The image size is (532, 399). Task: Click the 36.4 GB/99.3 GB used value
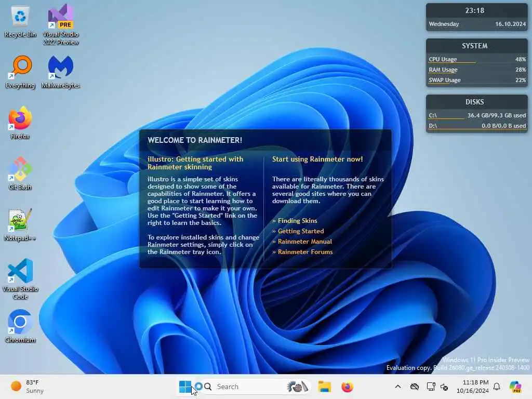[x=497, y=115]
